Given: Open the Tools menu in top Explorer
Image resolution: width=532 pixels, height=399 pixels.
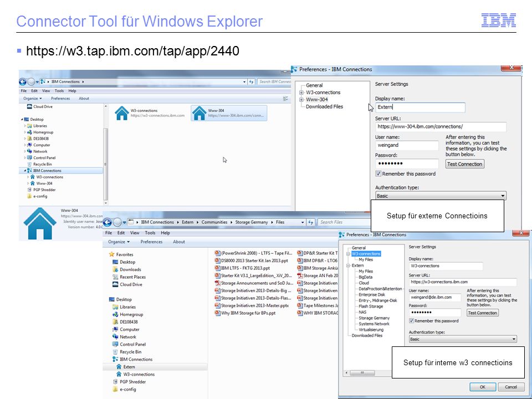Looking at the screenshot, I should coord(59,91).
